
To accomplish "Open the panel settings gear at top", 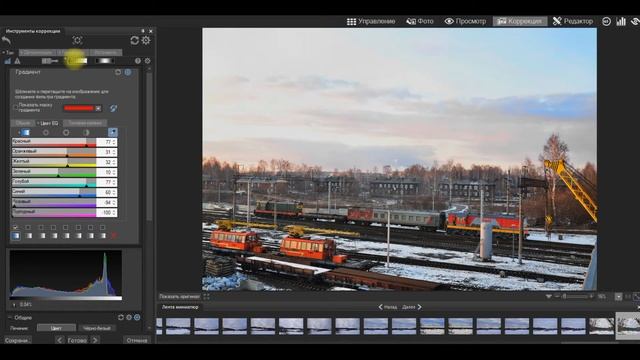I will coord(146,40).
